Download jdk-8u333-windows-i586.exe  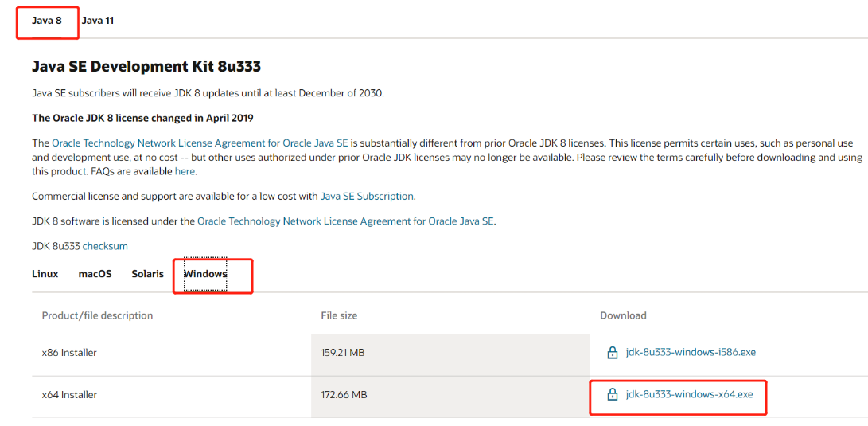point(691,352)
